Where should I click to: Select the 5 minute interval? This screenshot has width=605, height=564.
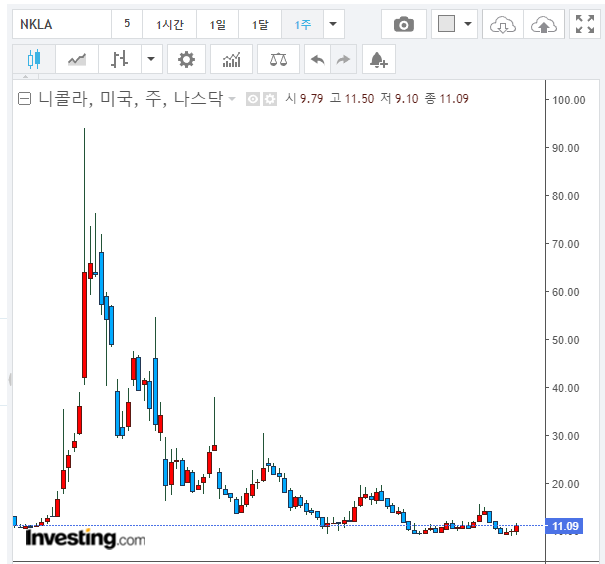127,24
